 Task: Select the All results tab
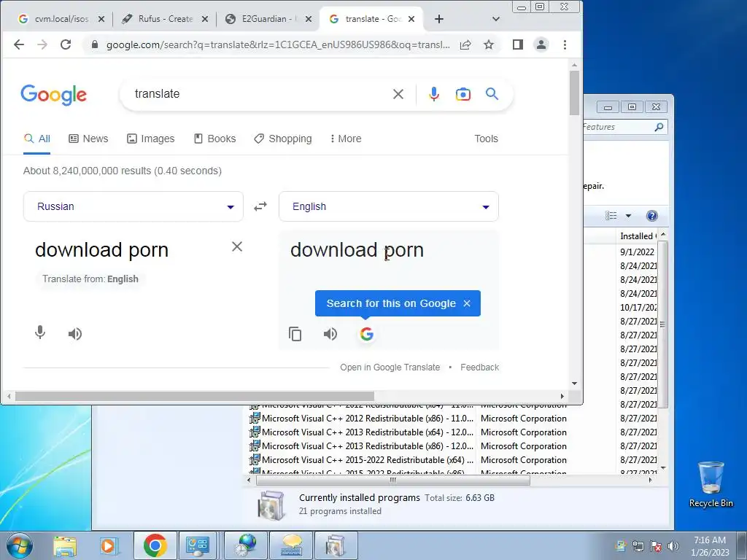(x=36, y=139)
